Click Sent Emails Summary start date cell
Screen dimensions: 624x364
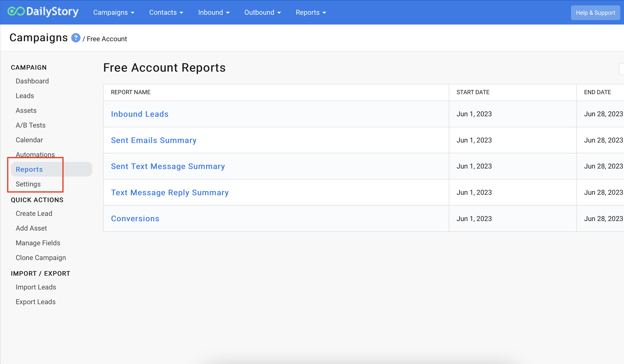click(513, 140)
